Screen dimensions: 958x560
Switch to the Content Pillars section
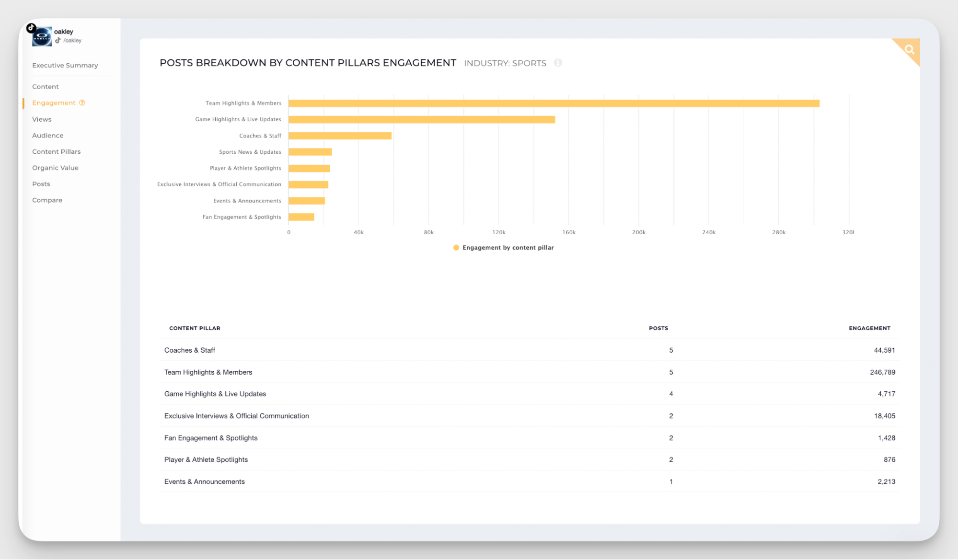tap(56, 151)
